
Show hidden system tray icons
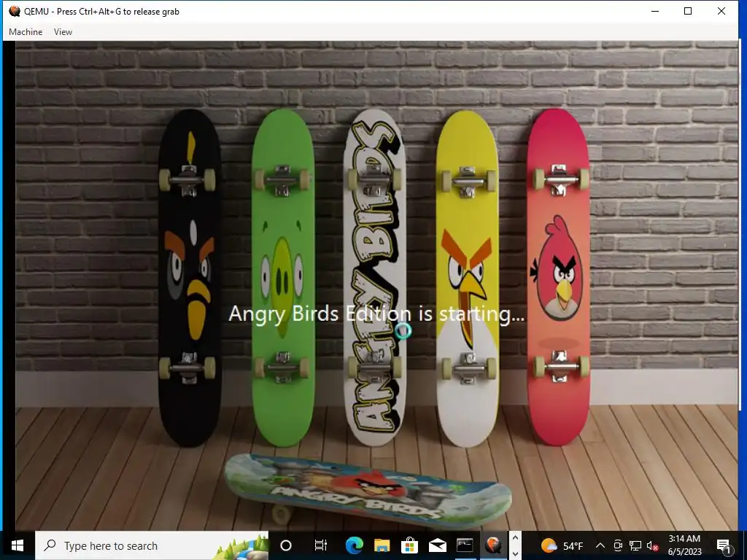(600, 545)
